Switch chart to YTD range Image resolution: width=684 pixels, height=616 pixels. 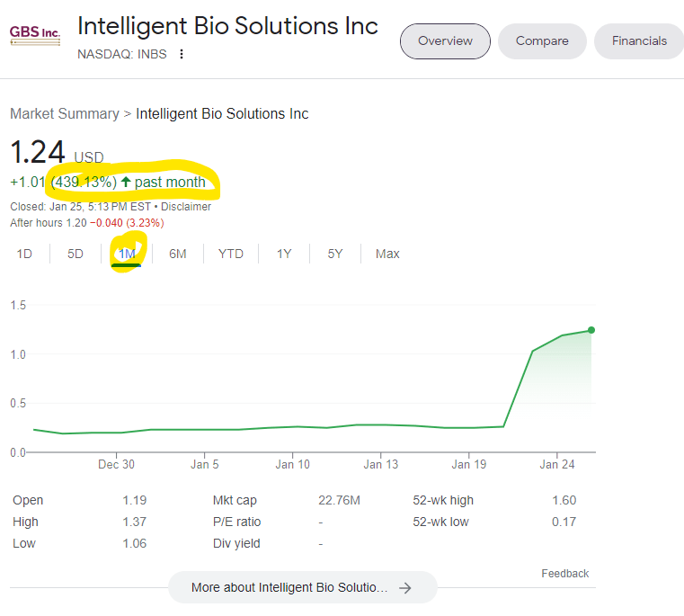coord(231,254)
